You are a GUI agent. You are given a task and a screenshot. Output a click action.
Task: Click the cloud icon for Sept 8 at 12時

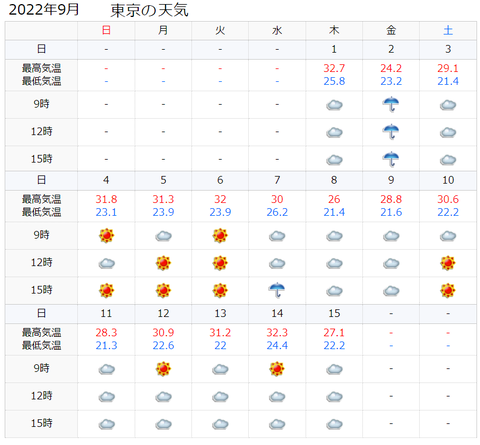pos(334,264)
